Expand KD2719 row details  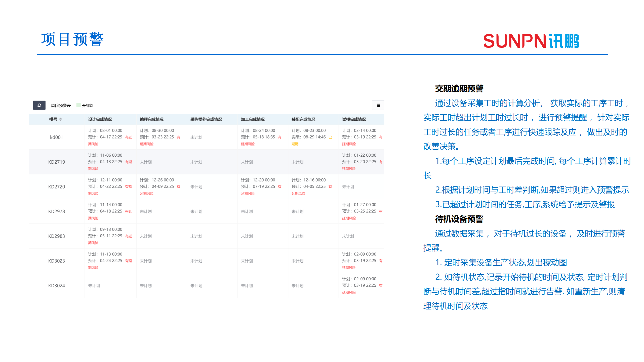click(57, 162)
